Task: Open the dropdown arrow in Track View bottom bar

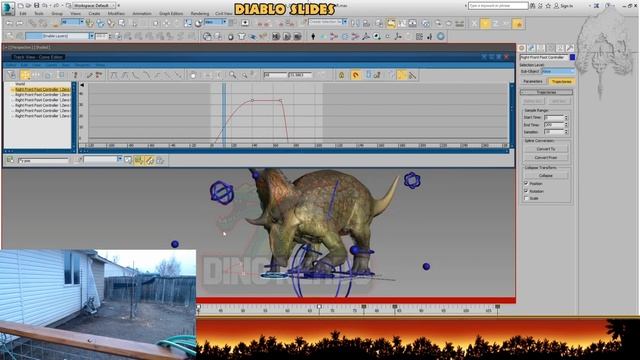Action: [120, 159]
